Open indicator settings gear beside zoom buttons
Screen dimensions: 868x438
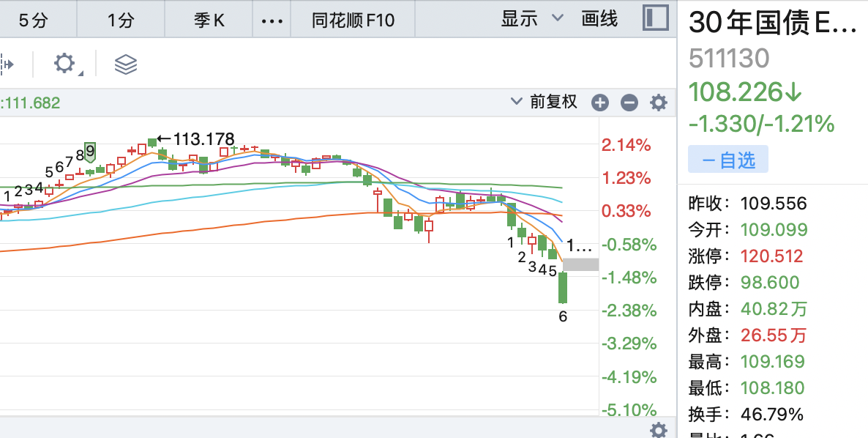pyautogui.click(x=659, y=103)
